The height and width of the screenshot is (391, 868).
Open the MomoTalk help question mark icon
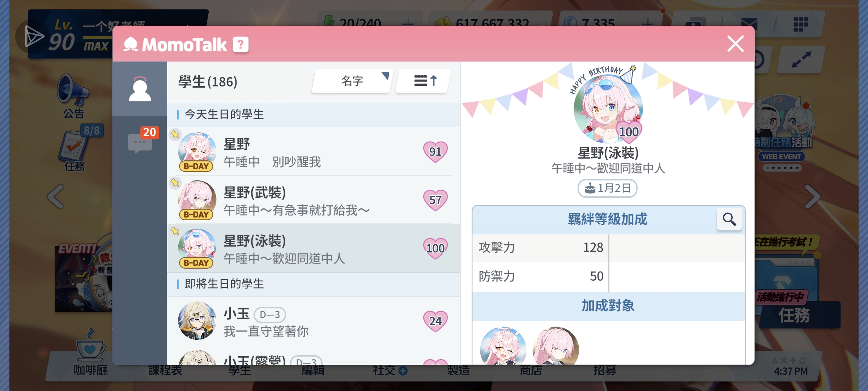[241, 45]
